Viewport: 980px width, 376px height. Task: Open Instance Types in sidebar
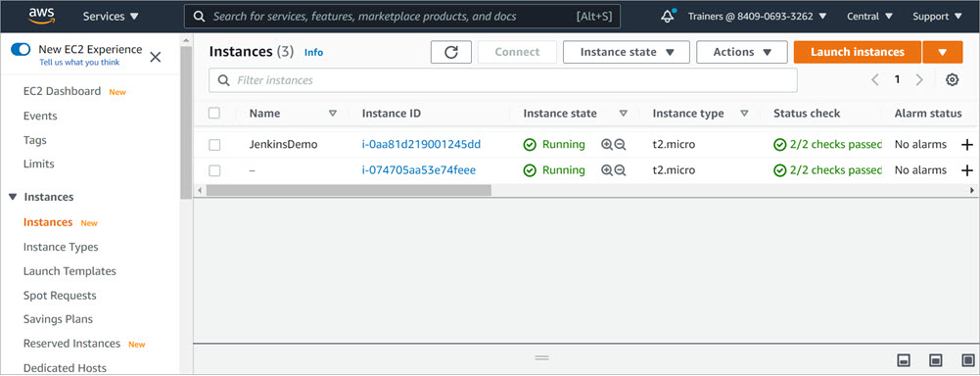[61, 247]
